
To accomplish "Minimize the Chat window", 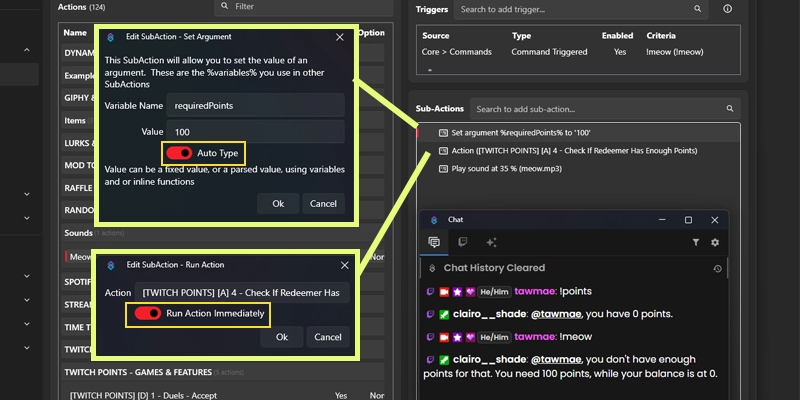I will [x=662, y=220].
